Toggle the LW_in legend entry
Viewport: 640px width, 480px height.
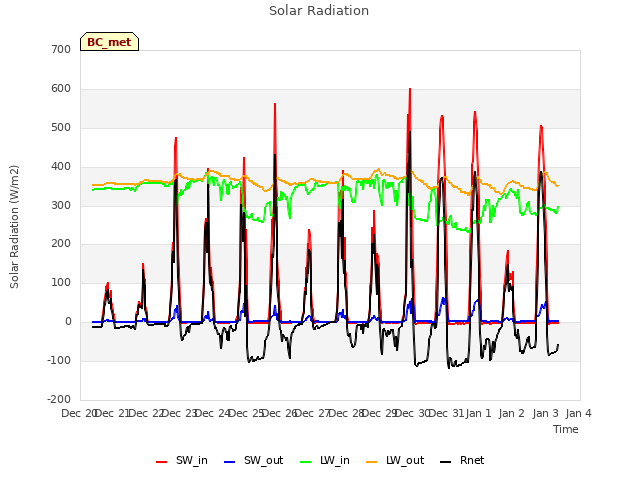(x=325, y=460)
